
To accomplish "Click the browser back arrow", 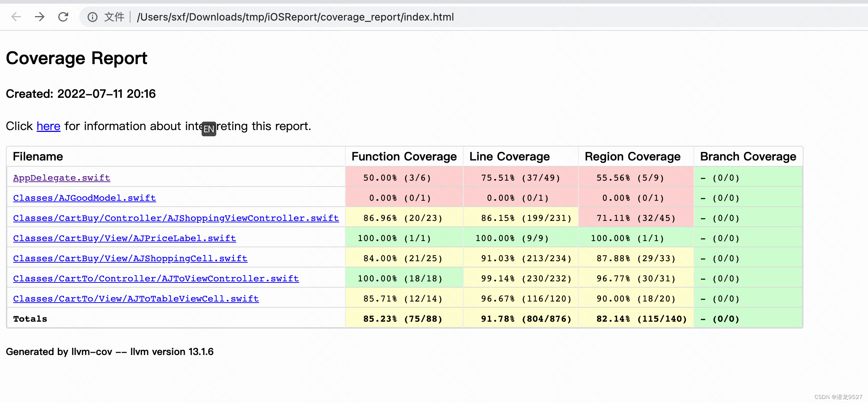I will 16,17.
